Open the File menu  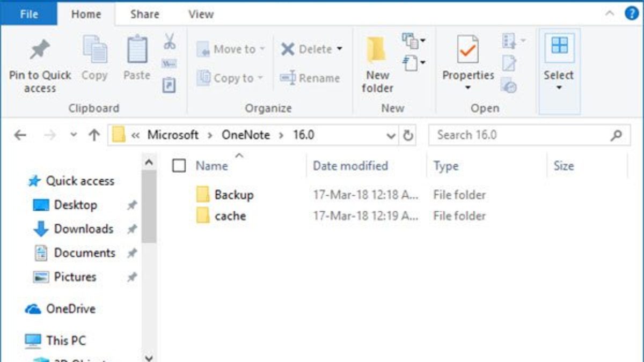[29, 14]
